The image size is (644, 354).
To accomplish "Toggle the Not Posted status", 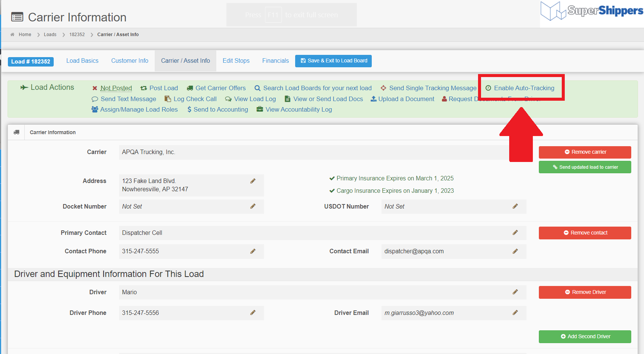I will pos(116,88).
